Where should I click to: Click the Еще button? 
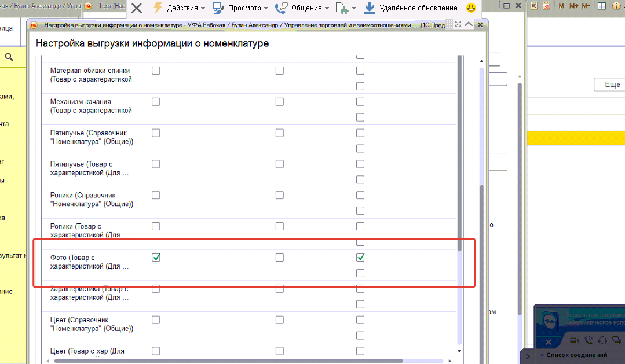612,84
